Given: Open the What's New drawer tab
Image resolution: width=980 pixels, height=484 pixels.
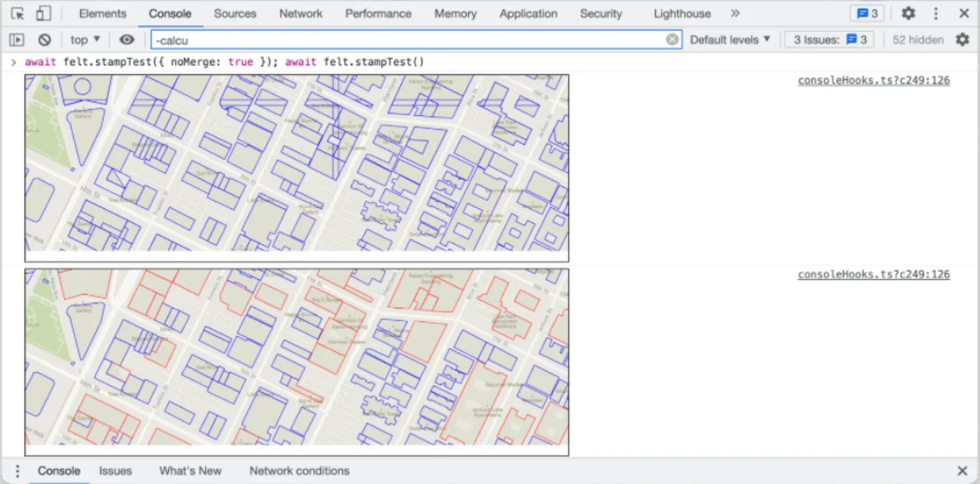Looking at the screenshot, I should coord(190,471).
